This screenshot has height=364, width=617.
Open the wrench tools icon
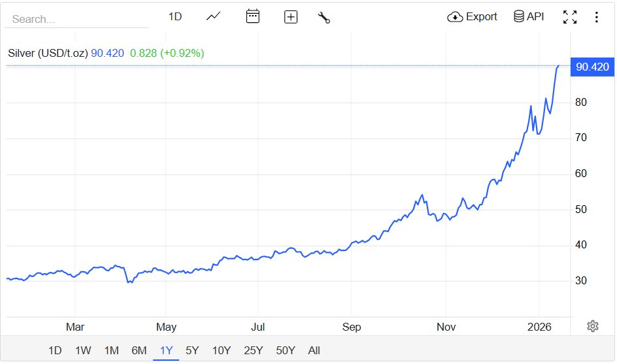point(324,18)
